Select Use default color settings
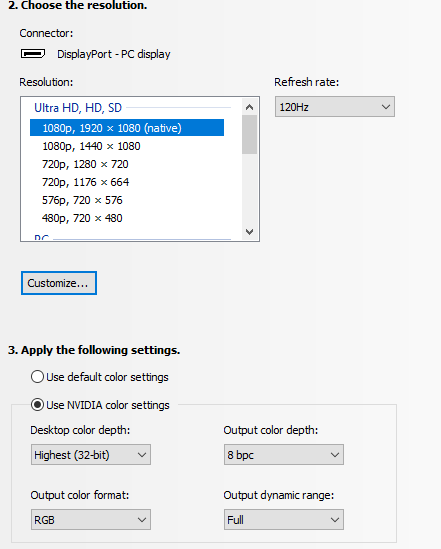The image size is (441, 549). pos(37,377)
